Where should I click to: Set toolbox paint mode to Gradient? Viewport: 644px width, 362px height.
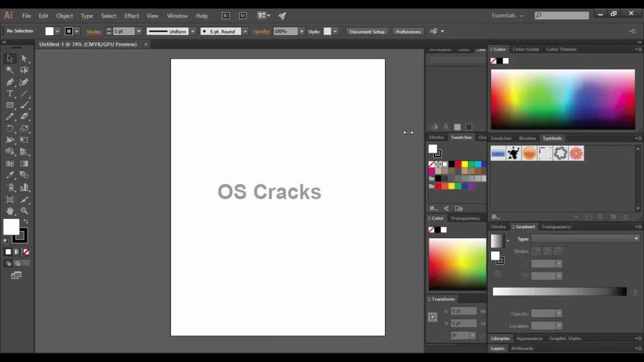click(17, 252)
